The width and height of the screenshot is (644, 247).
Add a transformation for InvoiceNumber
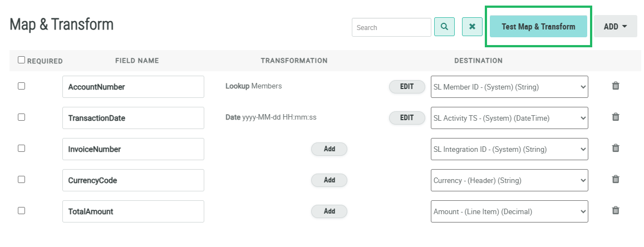(329, 149)
